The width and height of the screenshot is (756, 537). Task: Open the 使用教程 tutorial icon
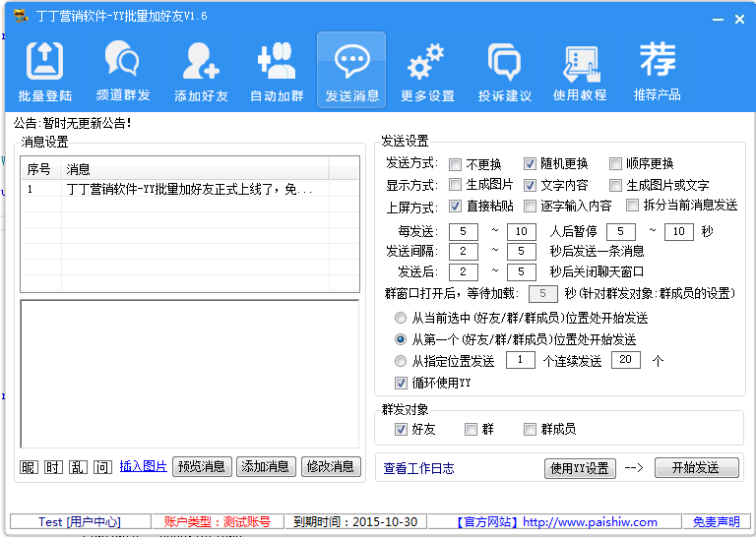click(x=580, y=71)
